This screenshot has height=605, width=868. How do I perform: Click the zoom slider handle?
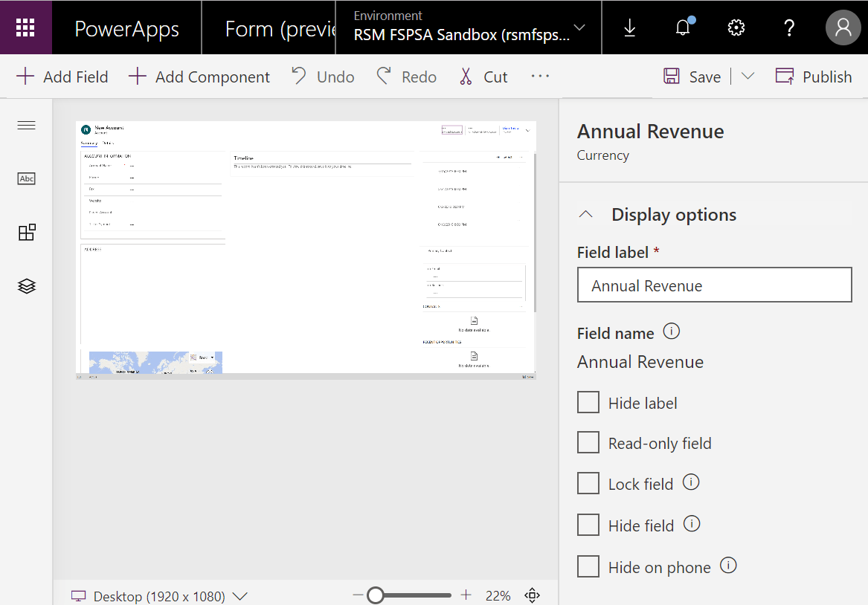click(x=376, y=595)
